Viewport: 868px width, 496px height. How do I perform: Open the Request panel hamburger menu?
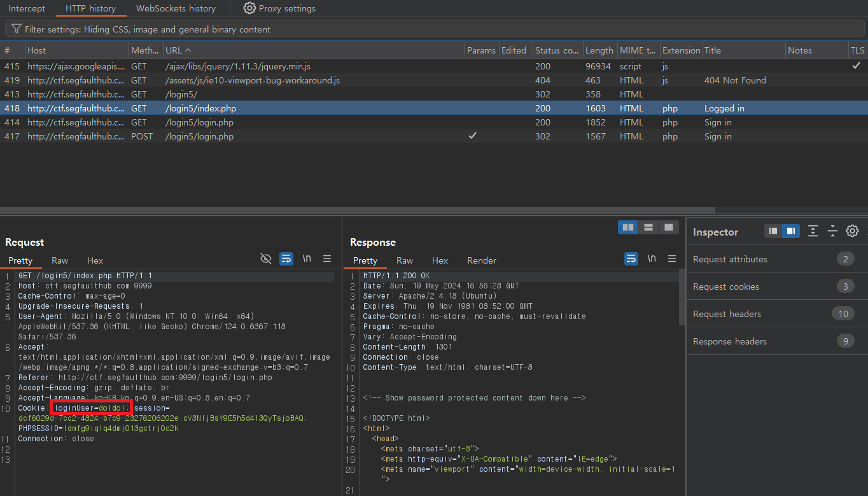pyautogui.click(x=327, y=259)
